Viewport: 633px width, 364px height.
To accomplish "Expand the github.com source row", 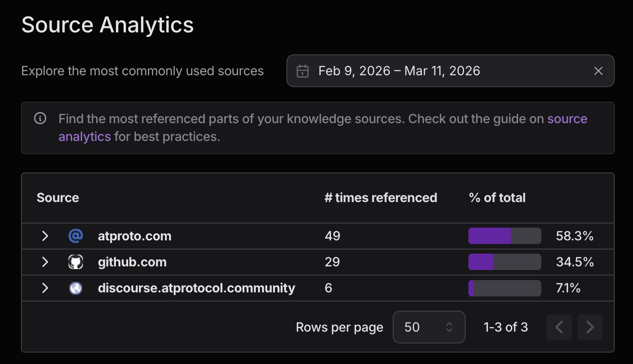I will (x=45, y=262).
